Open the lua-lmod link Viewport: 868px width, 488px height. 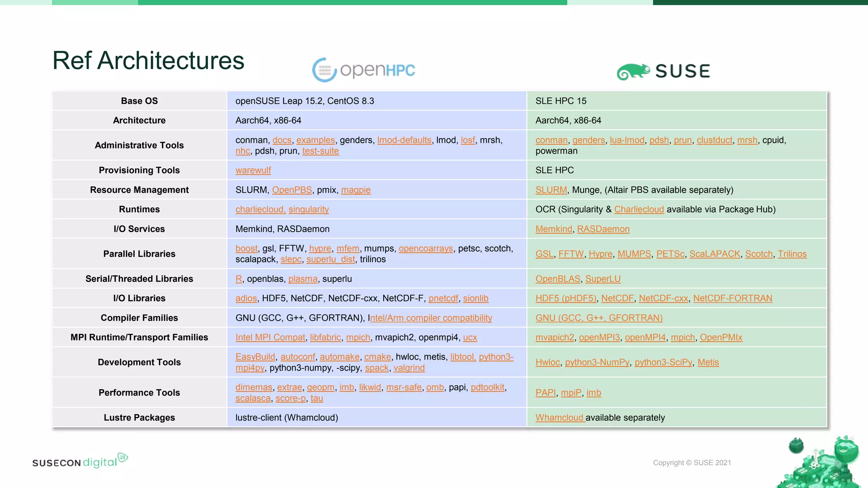coord(627,140)
